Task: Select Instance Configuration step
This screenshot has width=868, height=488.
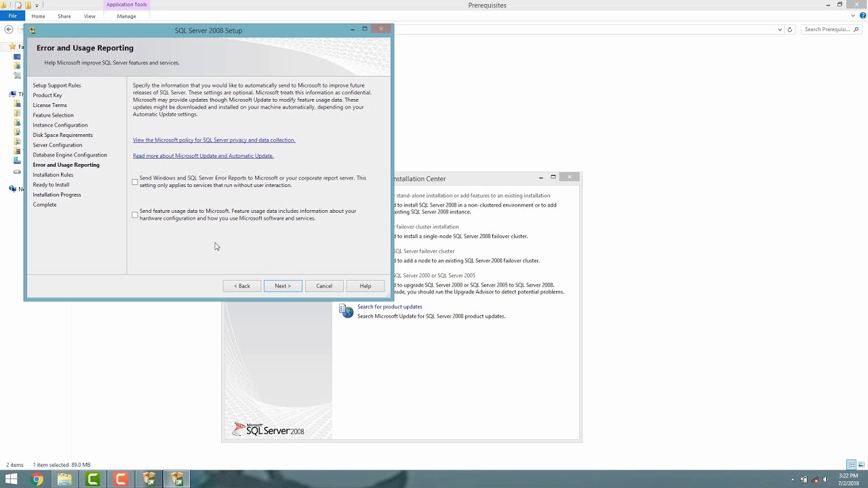Action: coord(60,125)
